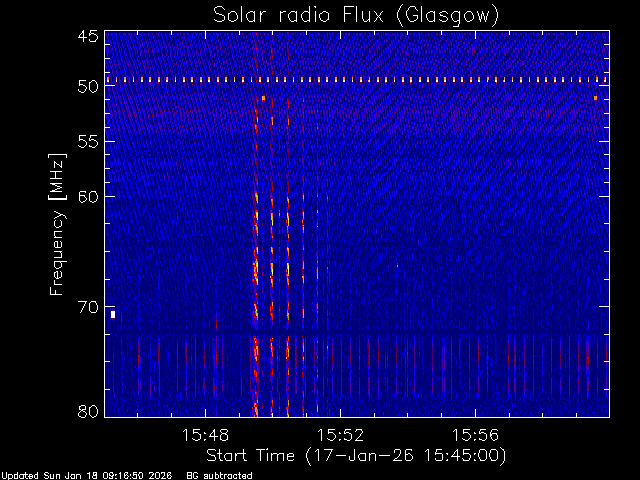
Task: Click the orange dot near 51 MHz after 15:49
Action: (263, 98)
